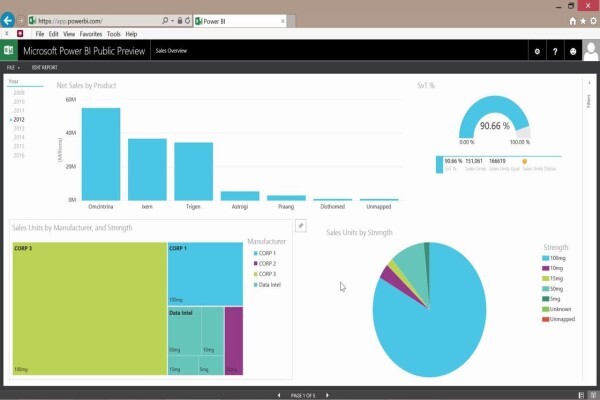Click the browser back arrow button
Screen dimensions: 600x400
[x=8, y=20]
